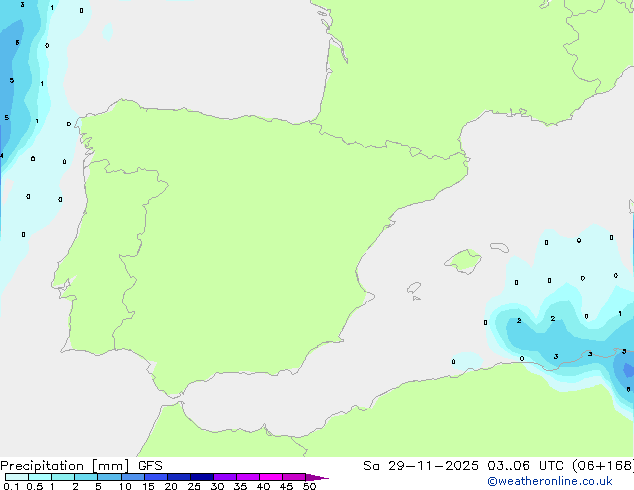Click the "20" legend scale label

pos(171,486)
